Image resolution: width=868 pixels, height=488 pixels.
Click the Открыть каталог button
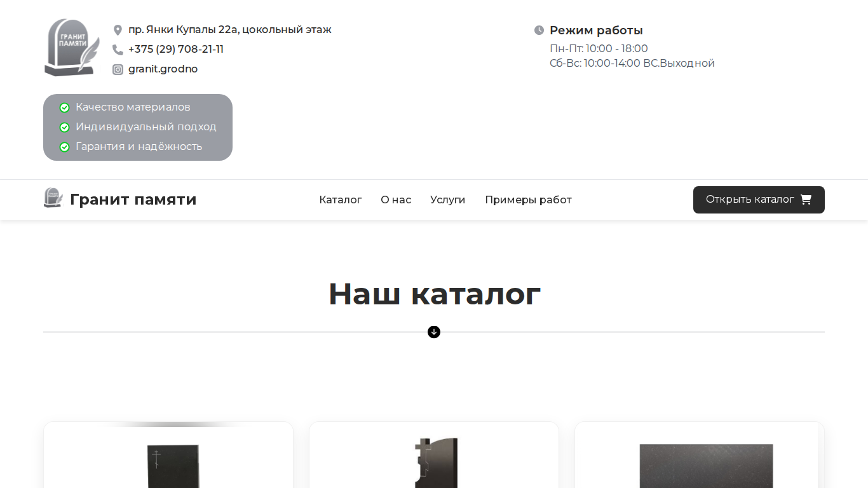(759, 200)
